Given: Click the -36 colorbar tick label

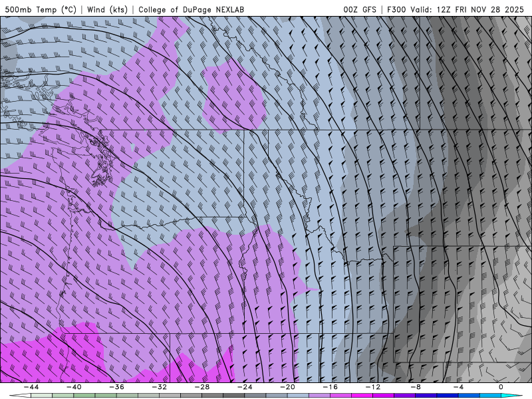Looking at the screenshot, I should pos(116,387).
